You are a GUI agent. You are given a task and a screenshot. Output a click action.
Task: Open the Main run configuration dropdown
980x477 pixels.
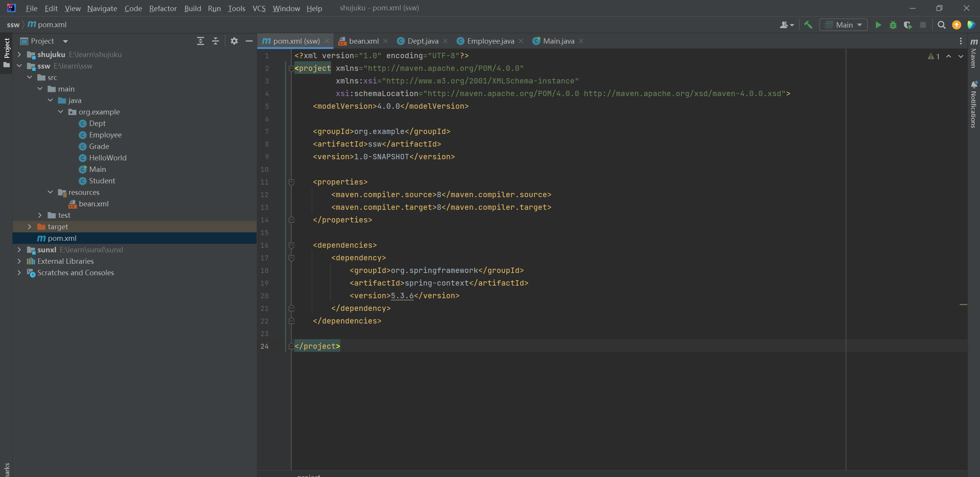tap(844, 25)
